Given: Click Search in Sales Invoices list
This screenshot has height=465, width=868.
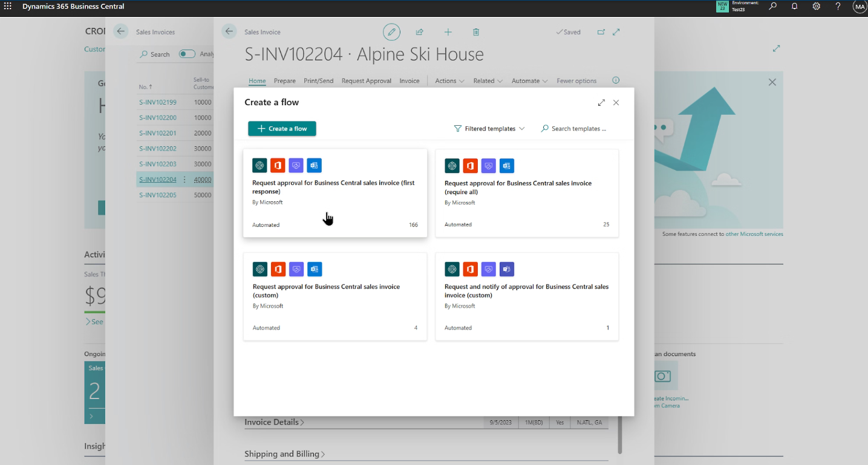Looking at the screenshot, I should click(x=155, y=54).
